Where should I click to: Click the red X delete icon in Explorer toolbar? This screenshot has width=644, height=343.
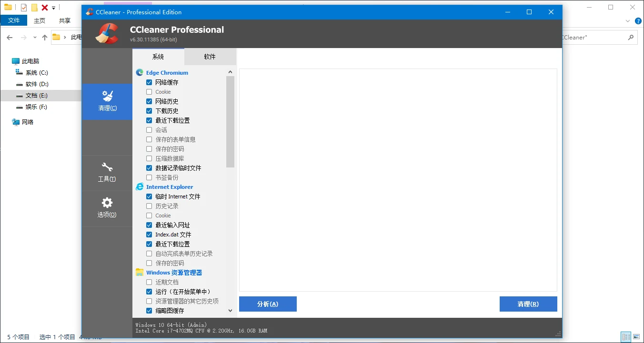coord(45,8)
